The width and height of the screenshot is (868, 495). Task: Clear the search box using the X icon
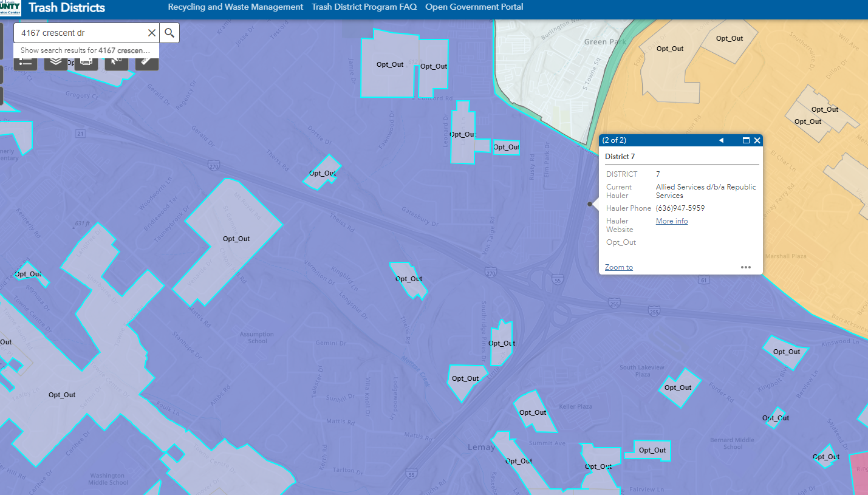152,32
